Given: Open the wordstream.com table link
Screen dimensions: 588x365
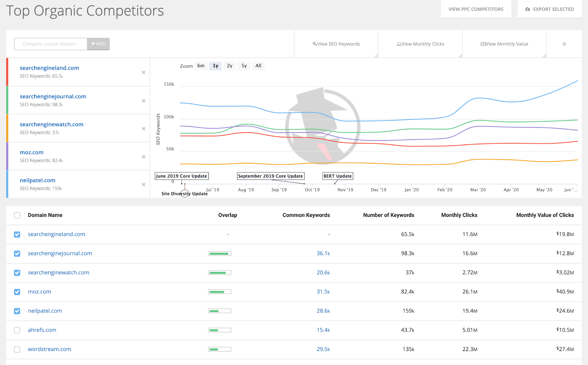Looking at the screenshot, I should 50,349.
